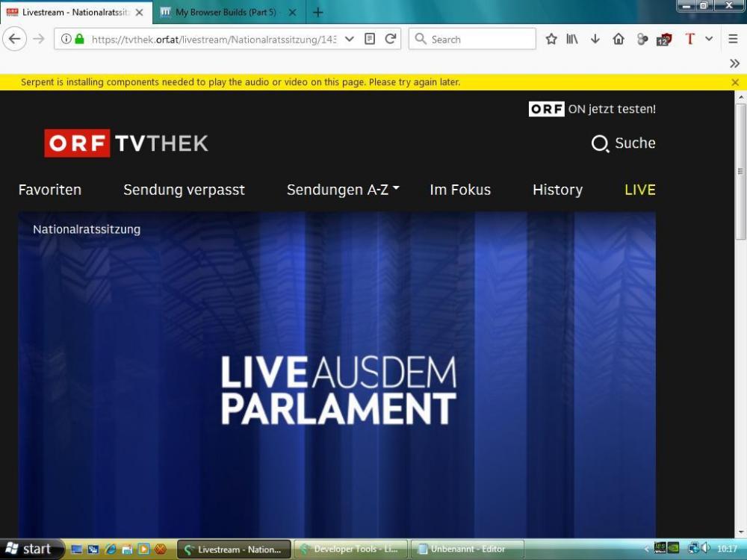Open the uBlock shield icon showing 12
The width and height of the screenshot is (747, 560).
(x=664, y=40)
